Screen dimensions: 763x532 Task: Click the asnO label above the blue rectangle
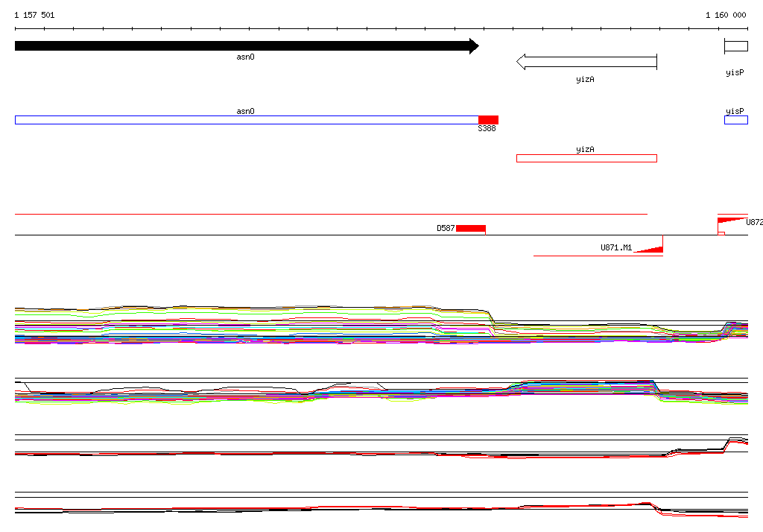(x=245, y=112)
